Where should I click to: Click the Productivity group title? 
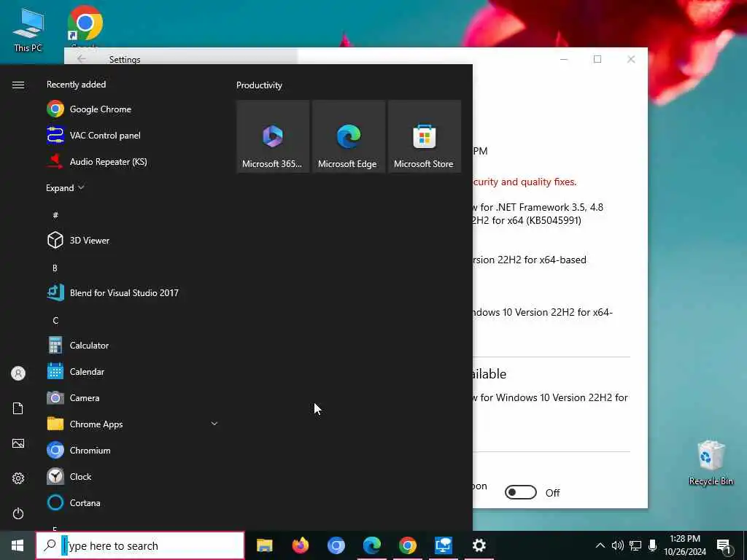259,85
